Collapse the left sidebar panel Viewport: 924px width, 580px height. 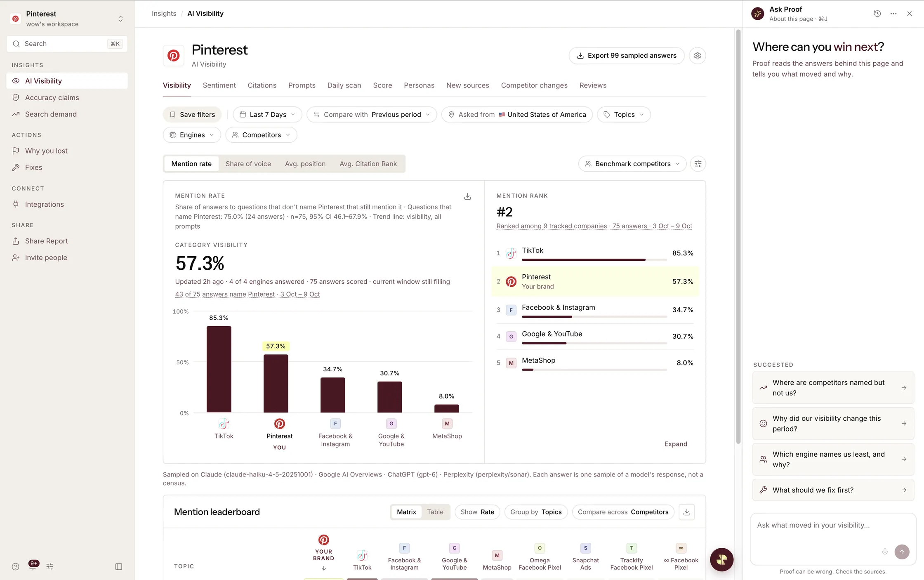[x=119, y=566]
